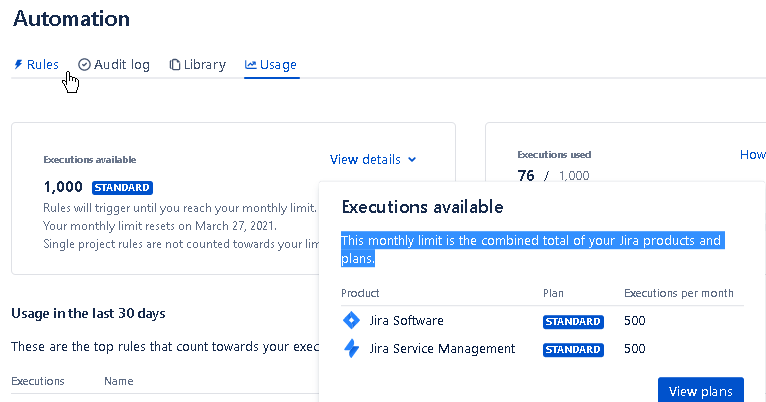Open the Rules tab

tap(36, 64)
